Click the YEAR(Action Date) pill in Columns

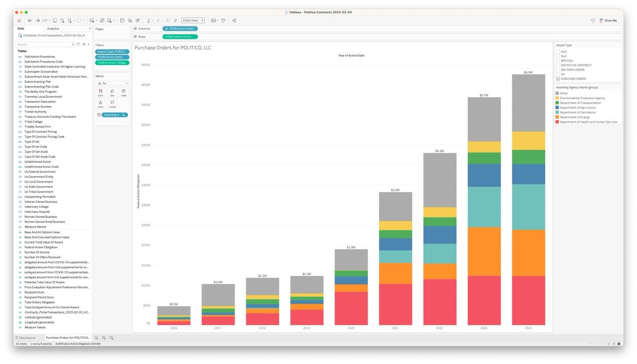pyautogui.click(x=179, y=28)
